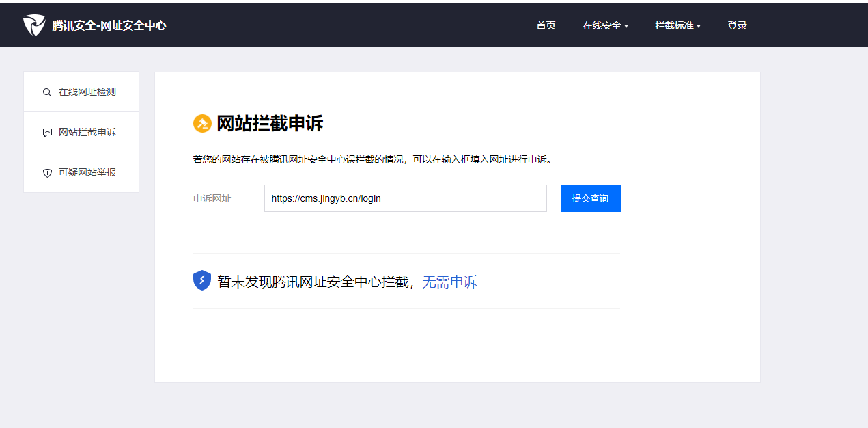Click the 网站拦截申诉 page heading text
Screen dimensions: 868x428
(270, 124)
